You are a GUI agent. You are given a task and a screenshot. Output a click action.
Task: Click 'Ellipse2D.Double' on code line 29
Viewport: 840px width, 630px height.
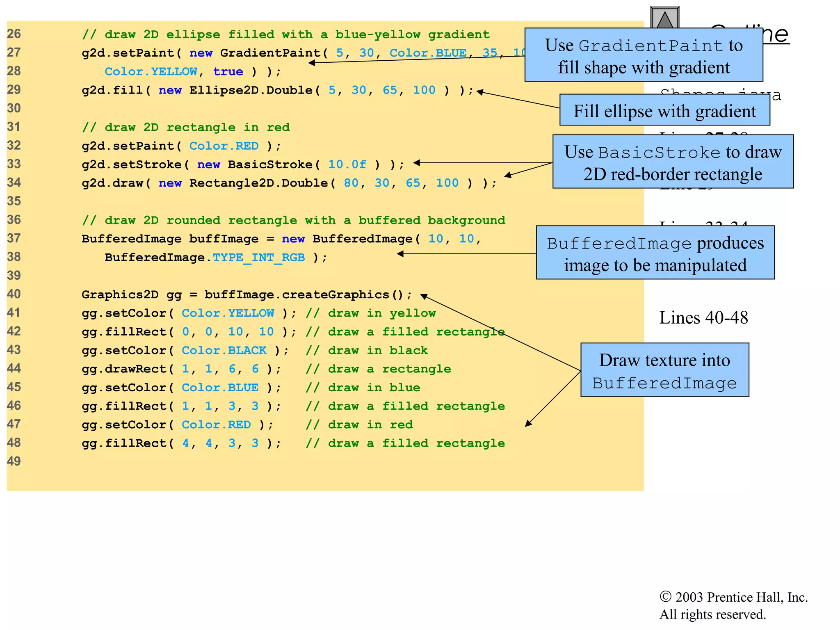pyautogui.click(x=251, y=90)
